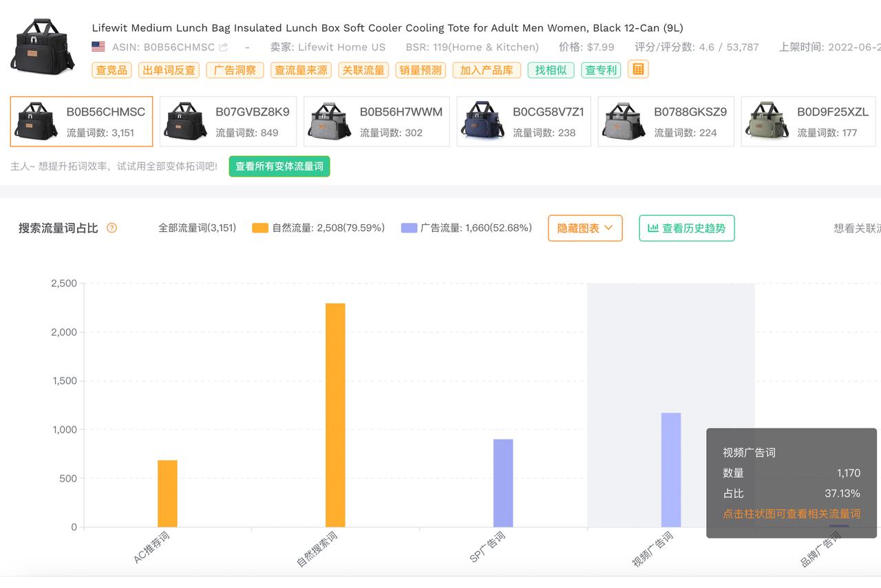Click the help icon next to 搜索流量词占比
This screenshot has height=588, width=881.
tap(112, 228)
